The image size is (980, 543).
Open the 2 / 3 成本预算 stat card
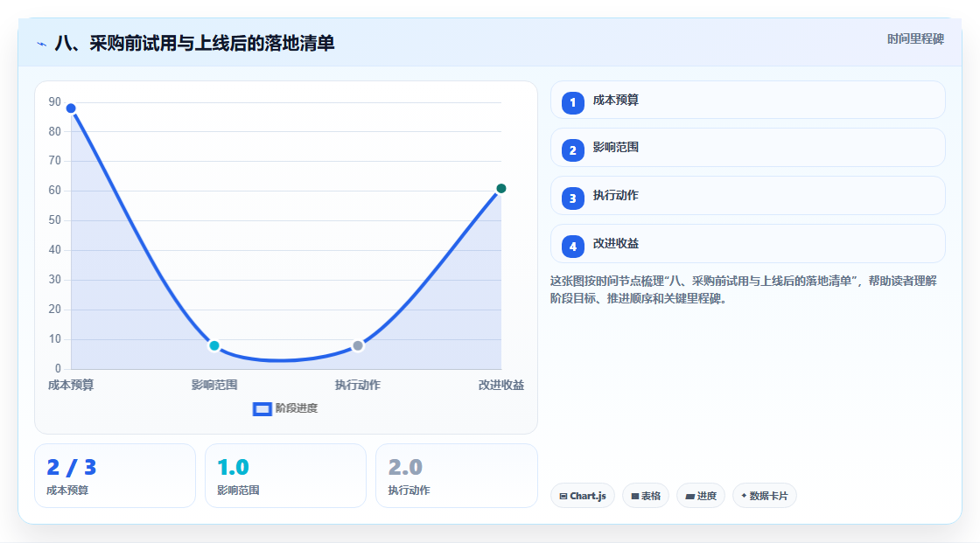pyautogui.click(x=115, y=476)
